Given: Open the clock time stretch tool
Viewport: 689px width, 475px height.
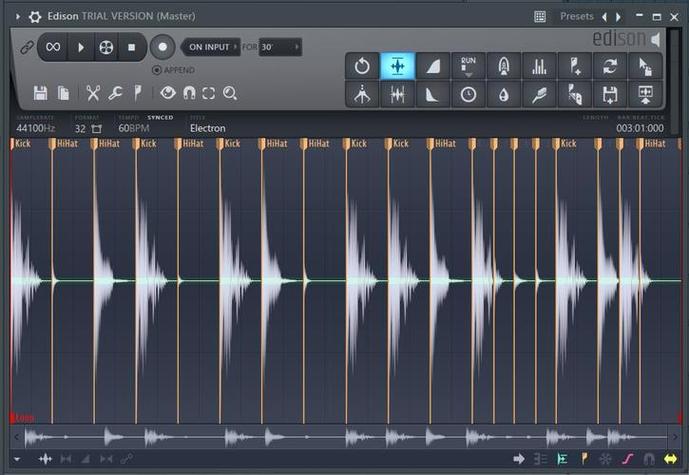Looking at the screenshot, I should 468,94.
